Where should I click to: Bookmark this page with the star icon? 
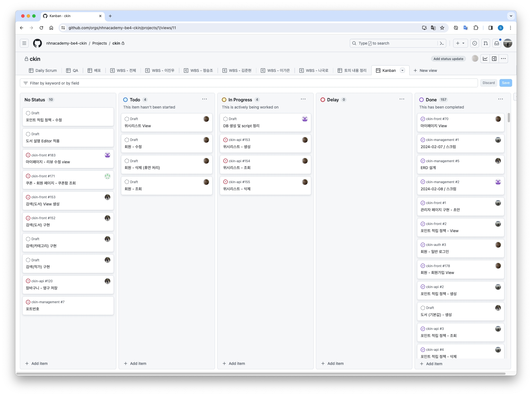pyautogui.click(x=442, y=28)
